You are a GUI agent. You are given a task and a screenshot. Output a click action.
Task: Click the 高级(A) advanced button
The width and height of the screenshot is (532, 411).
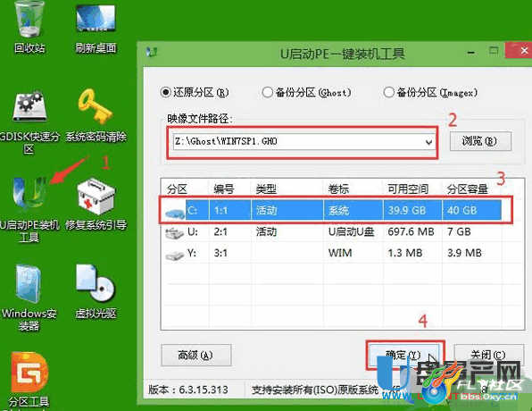click(x=196, y=355)
